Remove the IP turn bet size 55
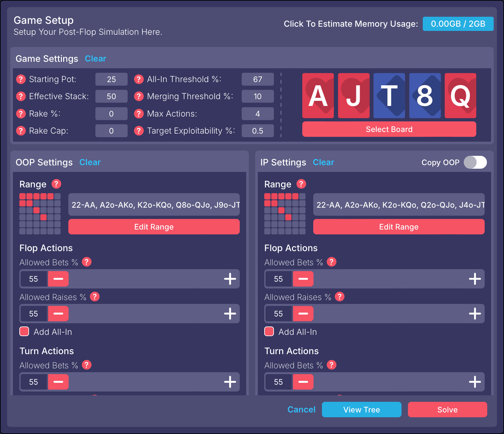The width and height of the screenshot is (504, 434). (303, 382)
